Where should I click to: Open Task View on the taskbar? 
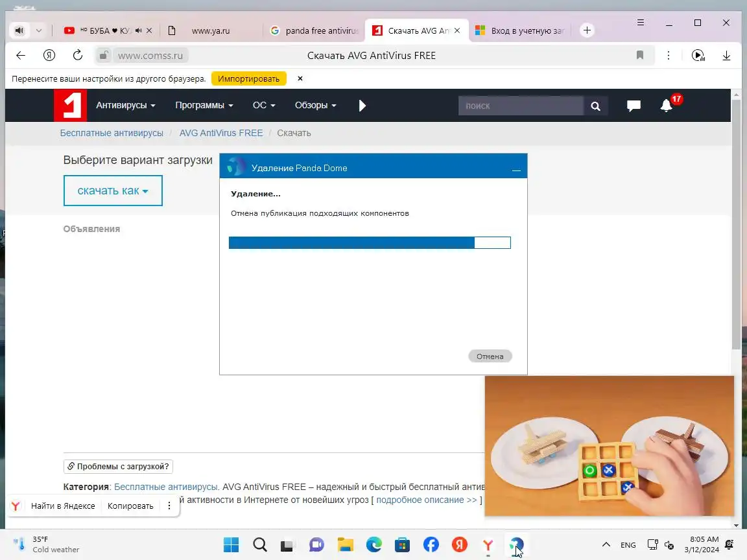288,544
